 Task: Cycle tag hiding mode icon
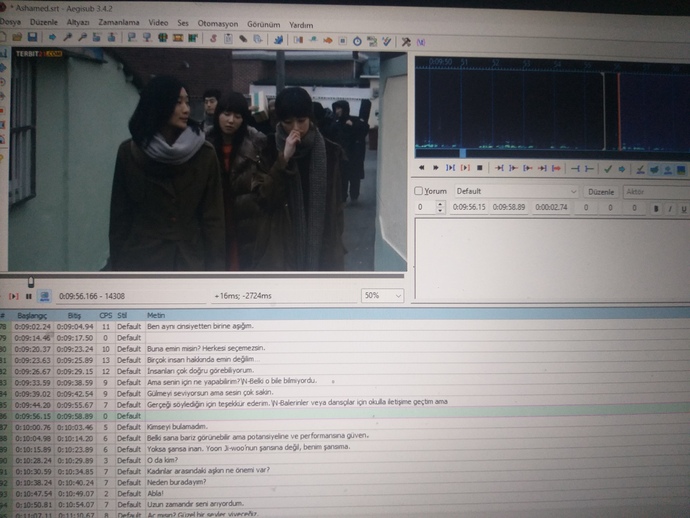[x=421, y=43]
